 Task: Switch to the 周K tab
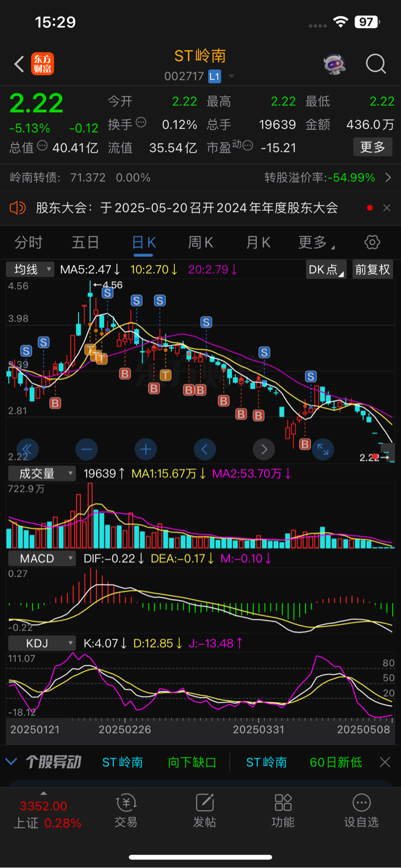pyautogui.click(x=200, y=242)
